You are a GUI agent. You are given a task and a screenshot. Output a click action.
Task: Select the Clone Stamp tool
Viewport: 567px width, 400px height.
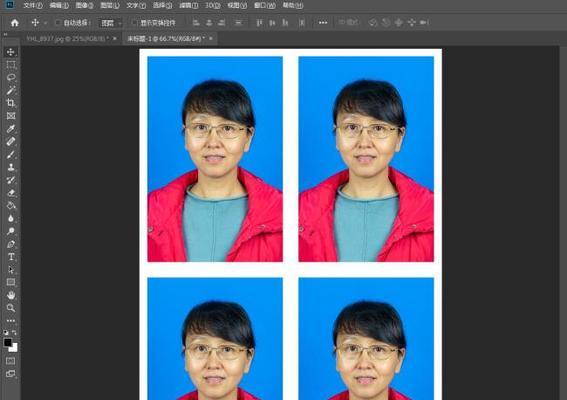point(11,167)
